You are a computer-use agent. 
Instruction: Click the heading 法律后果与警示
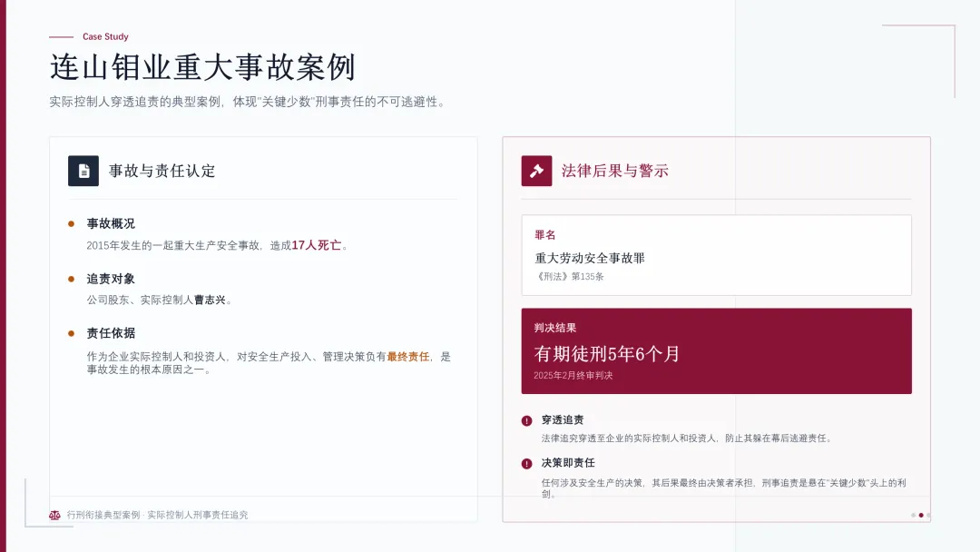tap(615, 171)
